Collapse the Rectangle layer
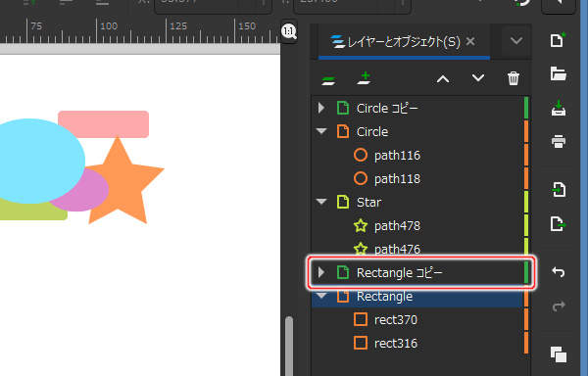The width and height of the screenshot is (588, 376). 321,296
